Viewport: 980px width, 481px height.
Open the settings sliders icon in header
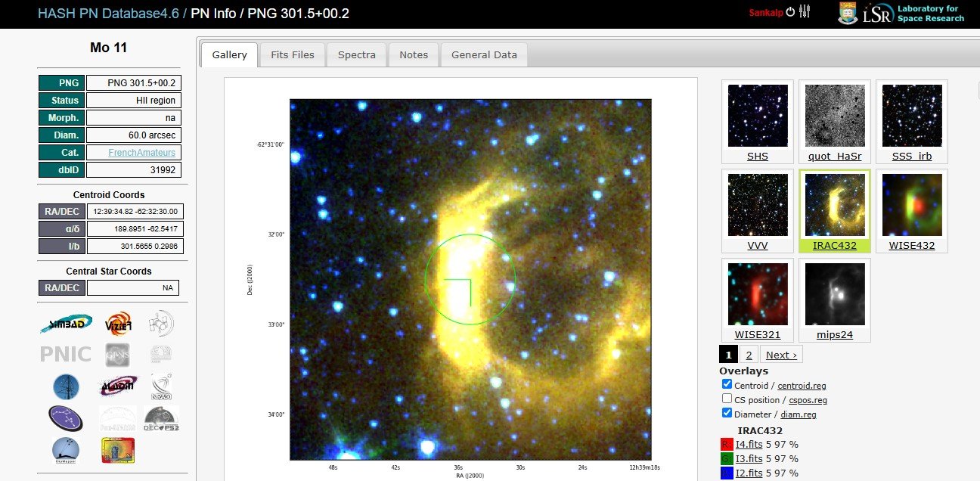(x=805, y=11)
